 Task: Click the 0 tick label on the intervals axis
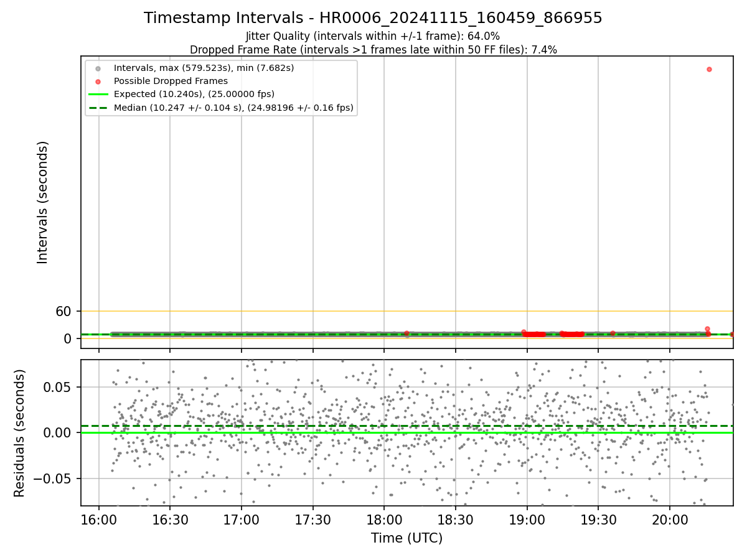pyautogui.click(x=68, y=338)
